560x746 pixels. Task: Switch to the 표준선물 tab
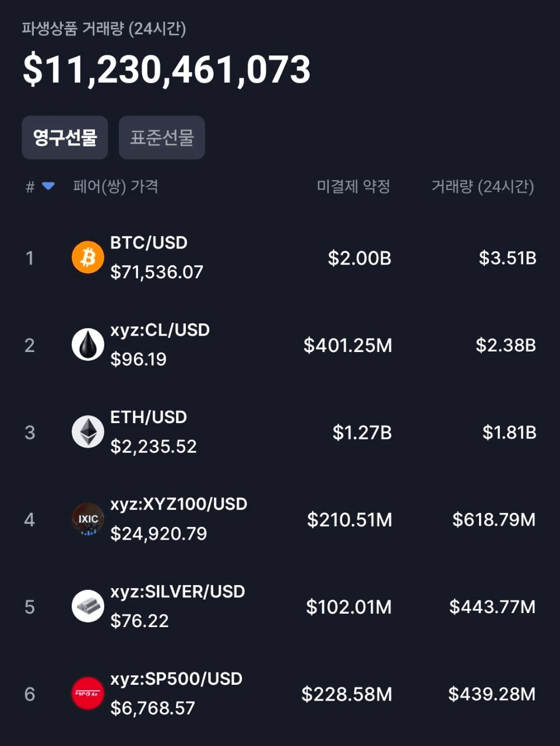pyautogui.click(x=162, y=138)
